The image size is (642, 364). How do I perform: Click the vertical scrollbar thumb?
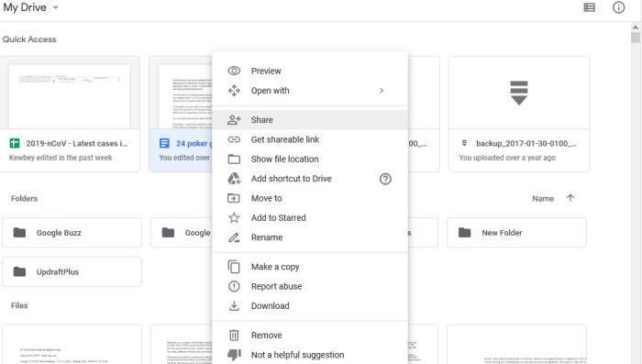pos(636,38)
